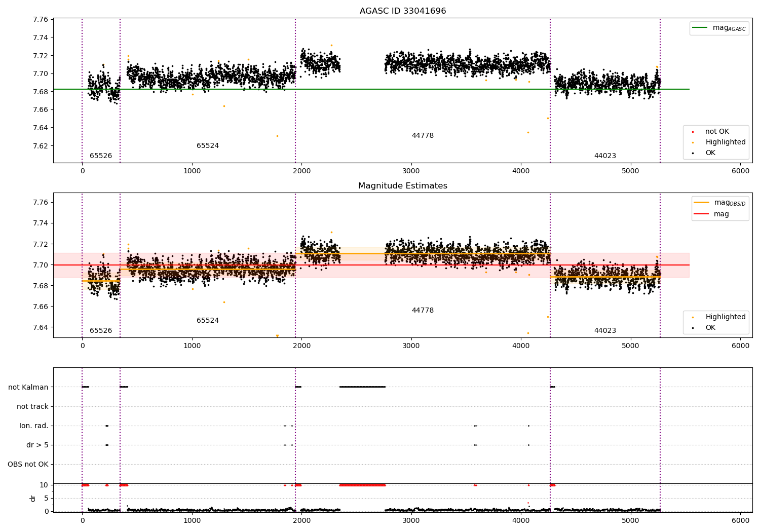Click the 'Magnitude Estimates' plot title

[x=403, y=186]
